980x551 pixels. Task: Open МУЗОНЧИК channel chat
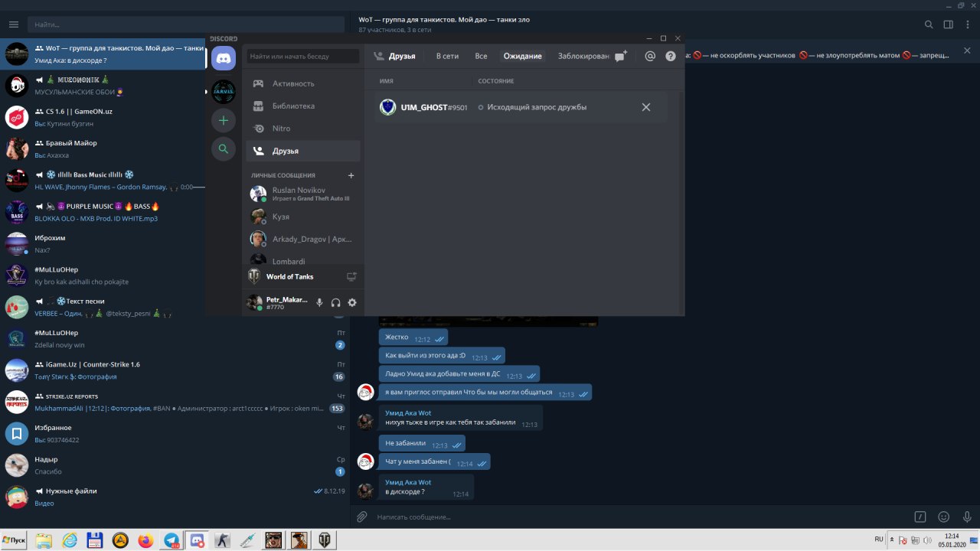click(103, 86)
